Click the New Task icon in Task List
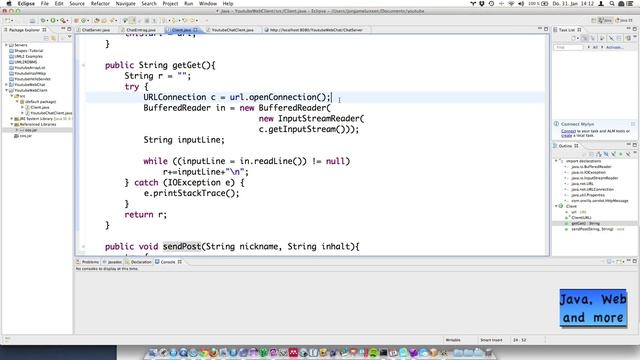The image size is (640, 360). pyautogui.click(x=574, y=38)
